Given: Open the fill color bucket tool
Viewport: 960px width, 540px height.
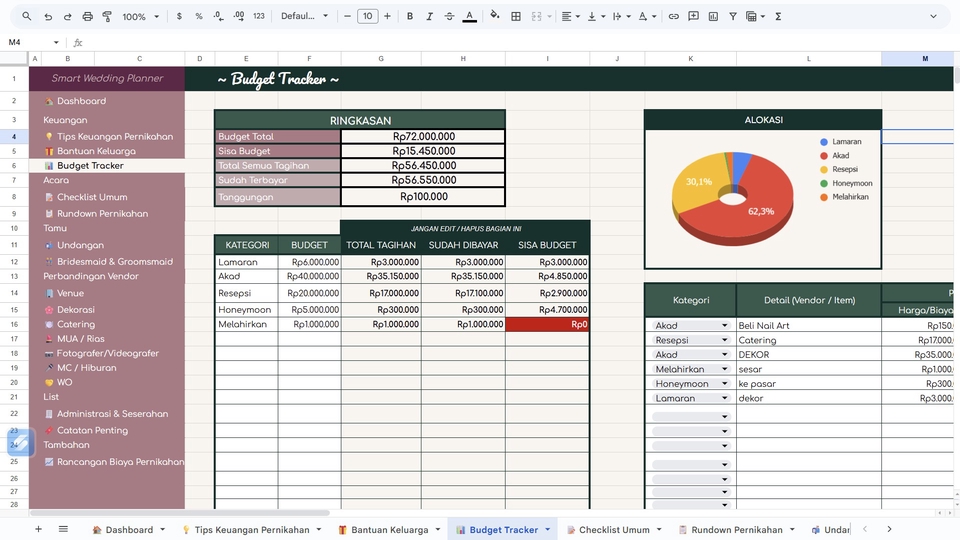Looking at the screenshot, I should [x=493, y=16].
